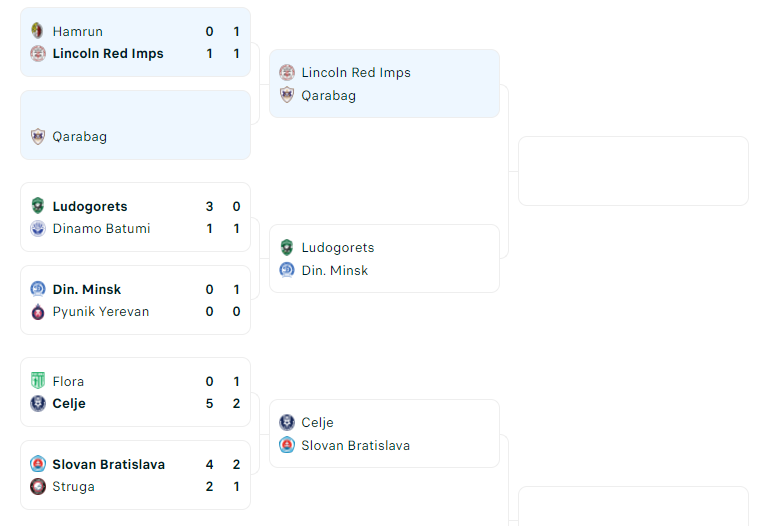Click Ludogorets crest in the second-round card
This screenshot has height=526, width=765.
[x=287, y=247]
